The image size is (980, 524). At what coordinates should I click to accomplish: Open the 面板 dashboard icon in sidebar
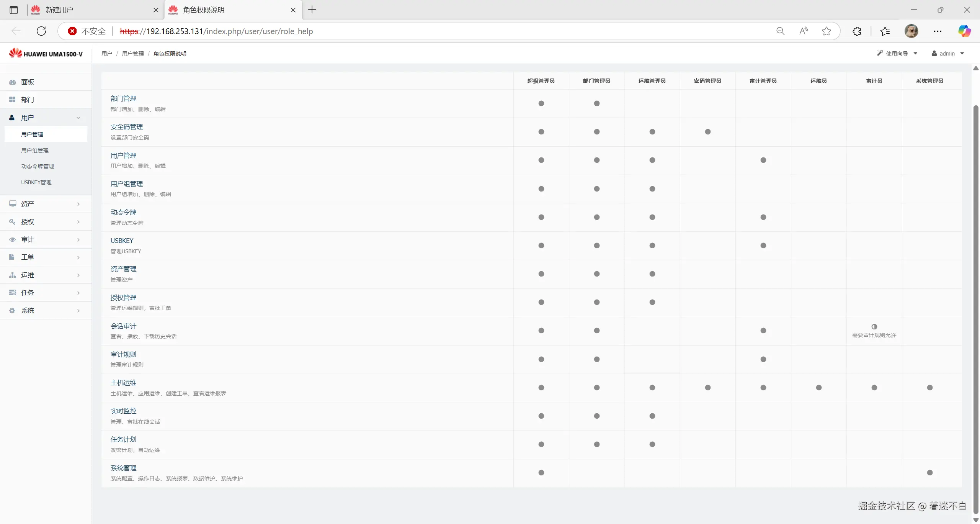tap(12, 82)
